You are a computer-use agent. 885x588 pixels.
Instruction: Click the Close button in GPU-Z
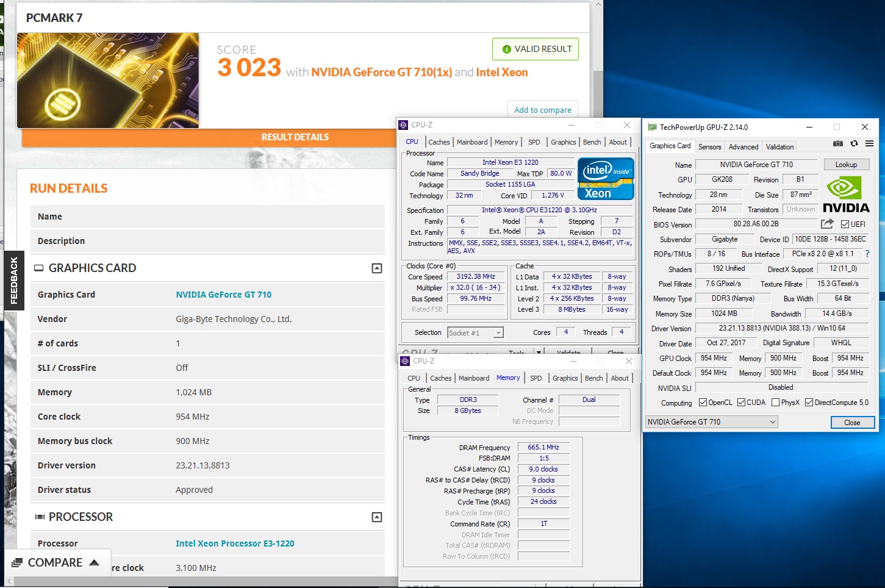click(x=852, y=423)
